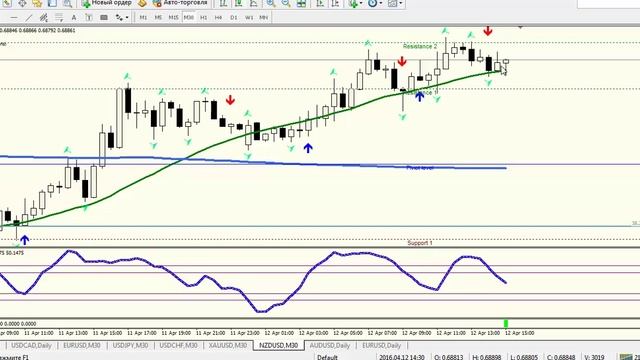
Task: Open the chart templates icon
Action: (x=392, y=3)
